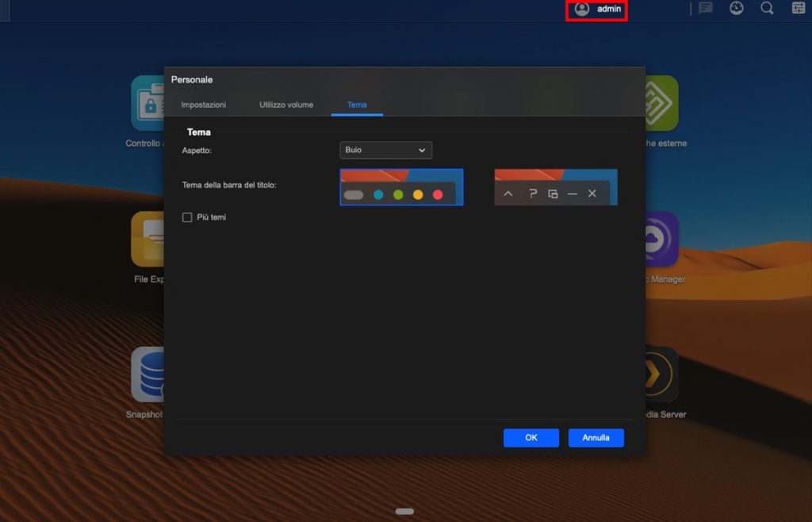Enable the Più temi checkbox

click(187, 217)
